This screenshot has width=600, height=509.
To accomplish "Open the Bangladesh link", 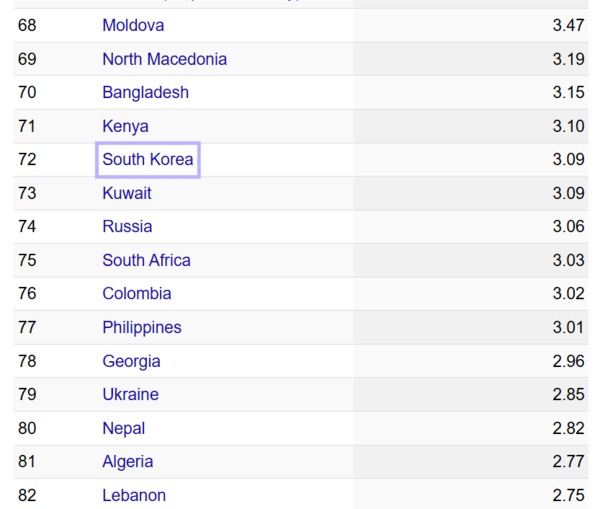I will tap(145, 92).
